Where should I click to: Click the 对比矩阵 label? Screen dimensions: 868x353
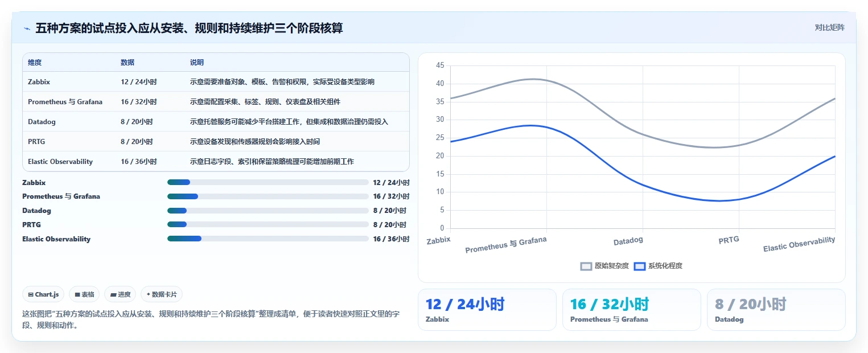pos(829,27)
